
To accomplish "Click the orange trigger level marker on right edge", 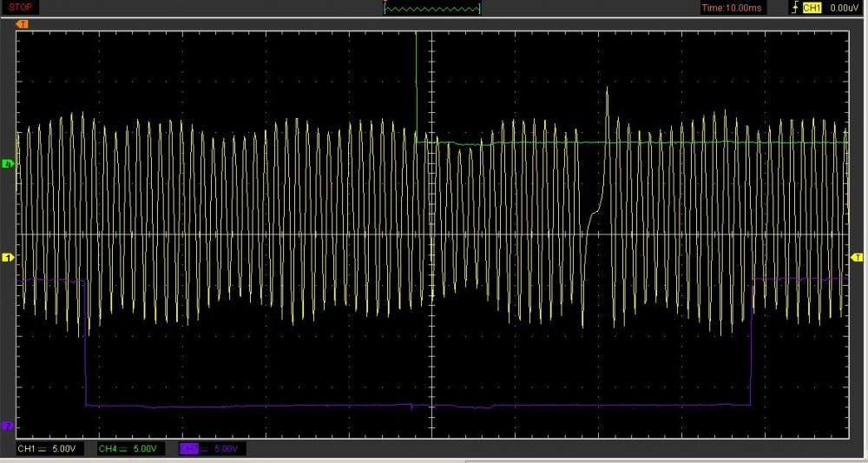I will (x=858, y=258).
